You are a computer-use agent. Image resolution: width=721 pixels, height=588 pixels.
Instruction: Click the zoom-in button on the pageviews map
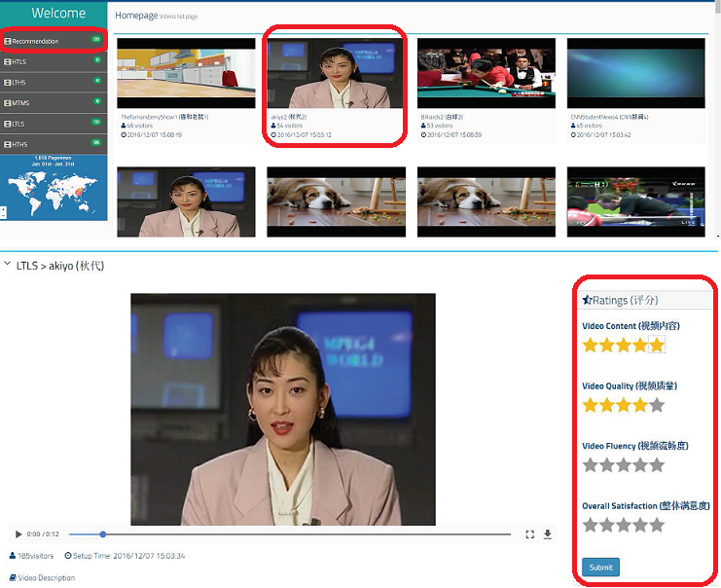[x=4, y=207]
